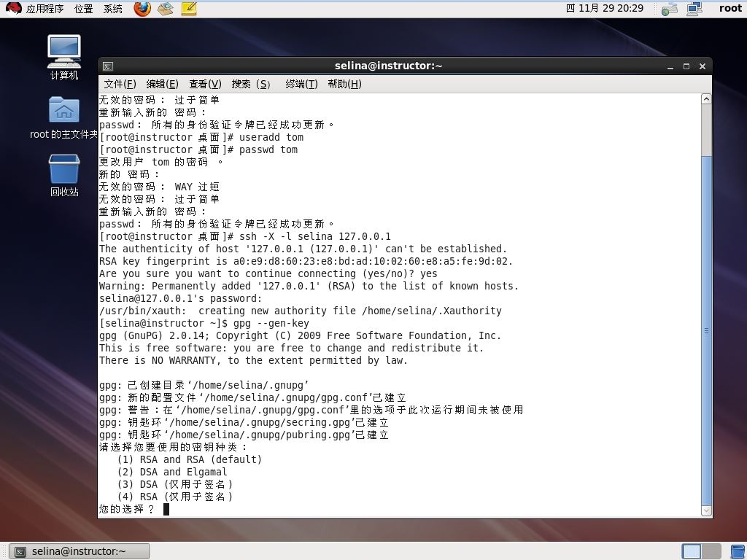Maximize the terminal window
Image resolution: width=747 pixels, height=560 pixels.
pos(686,66)
